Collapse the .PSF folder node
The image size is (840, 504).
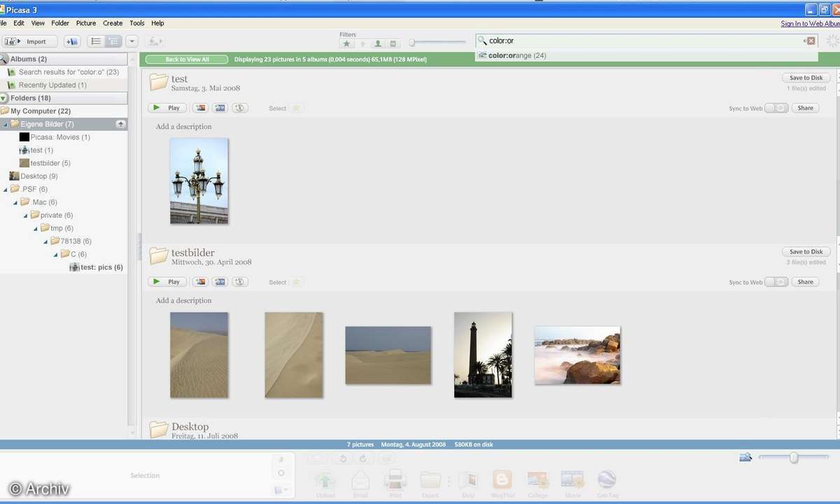click(6, 189)
